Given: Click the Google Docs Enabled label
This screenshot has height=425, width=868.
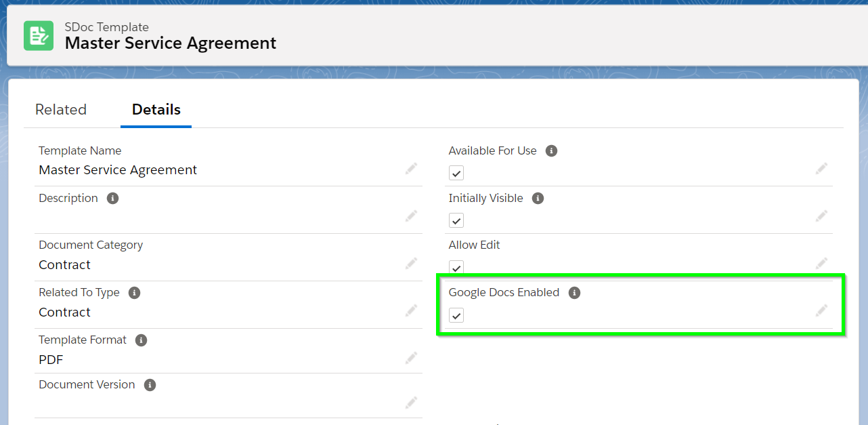Looking at the screenshot, I should point(504,293).
